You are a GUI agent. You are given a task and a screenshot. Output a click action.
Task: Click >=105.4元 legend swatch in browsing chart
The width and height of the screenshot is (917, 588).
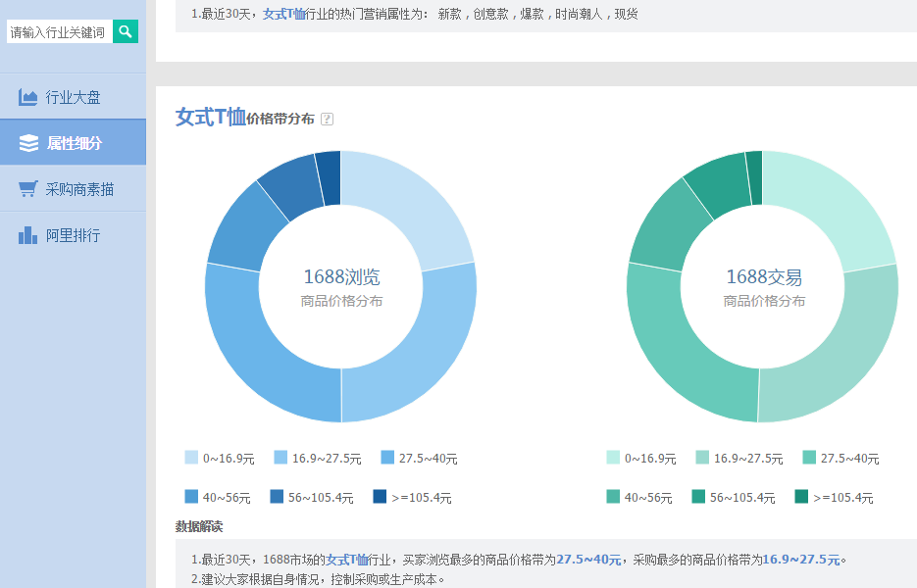(x=380, y=497)
